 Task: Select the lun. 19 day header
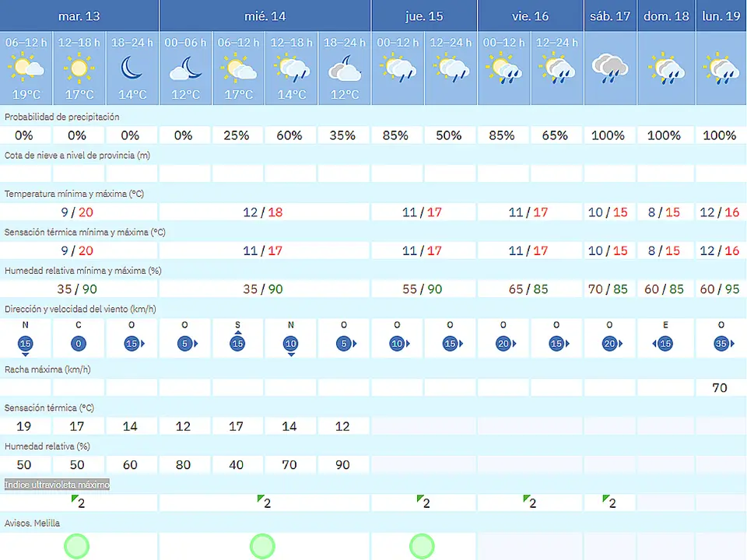coord(721,16)
